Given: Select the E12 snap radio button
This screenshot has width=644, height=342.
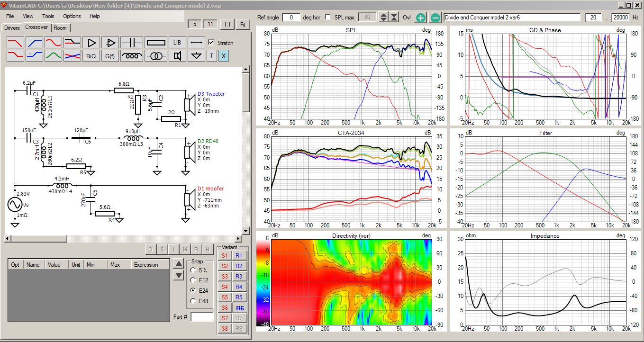Looking at the screenshot, I should pyautogui.click(x=193, y=280).
